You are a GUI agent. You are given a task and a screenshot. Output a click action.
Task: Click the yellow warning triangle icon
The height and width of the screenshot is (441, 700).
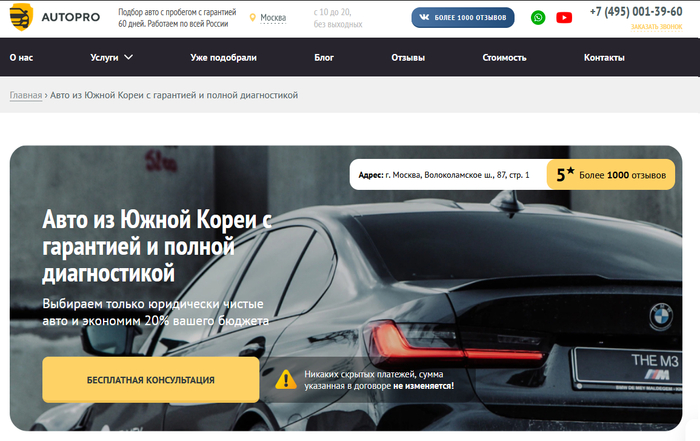coord(286,379)
